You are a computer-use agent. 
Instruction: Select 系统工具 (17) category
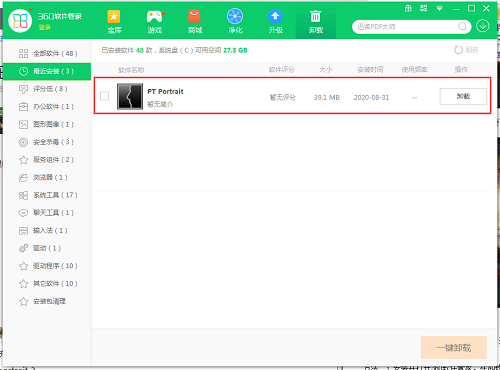point(47,195)
